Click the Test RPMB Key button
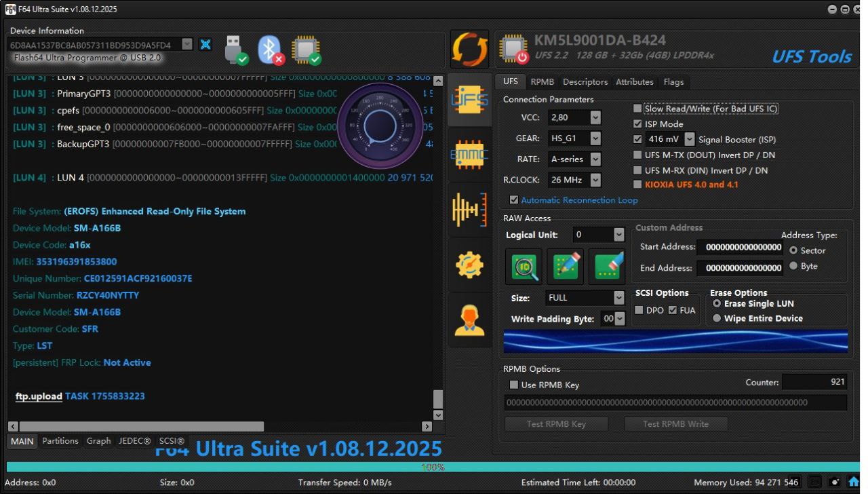 (556, 424)
